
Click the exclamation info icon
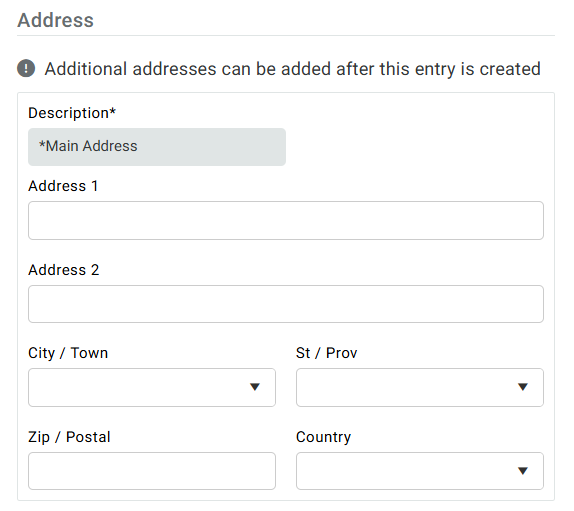click(26, 68)
